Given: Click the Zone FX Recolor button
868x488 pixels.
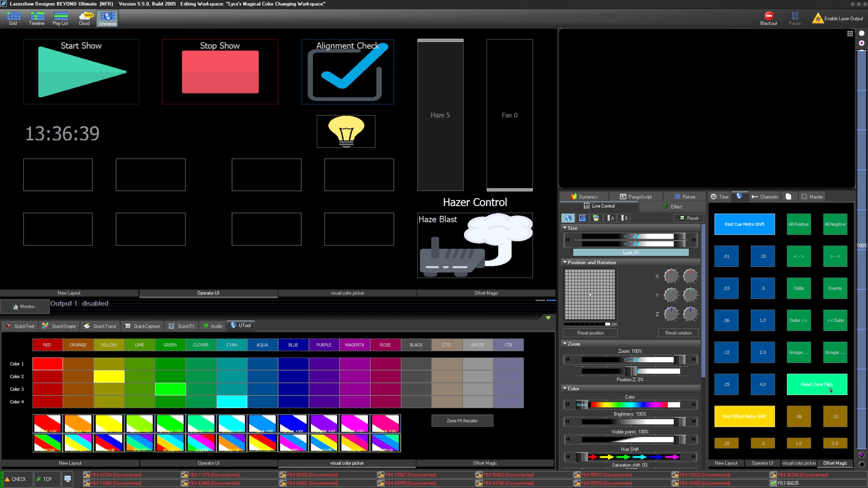Looking at the screenshot, I should 462,421.
